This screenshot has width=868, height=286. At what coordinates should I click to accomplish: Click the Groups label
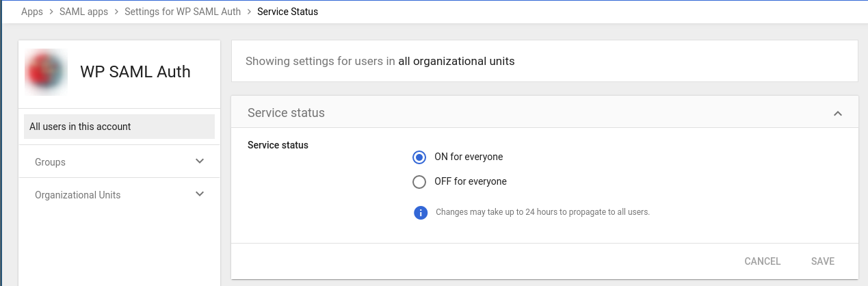coord(50,162)
